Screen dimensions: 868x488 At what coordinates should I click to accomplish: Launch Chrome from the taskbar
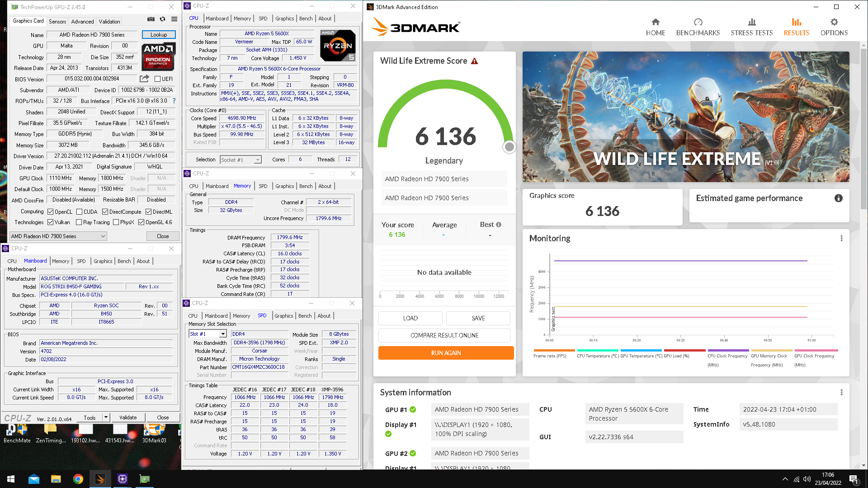coord(78,479)
